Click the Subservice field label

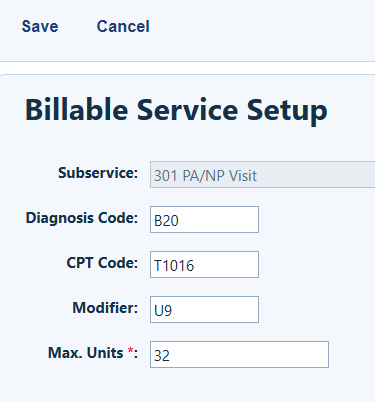click(x=98, y=173)
